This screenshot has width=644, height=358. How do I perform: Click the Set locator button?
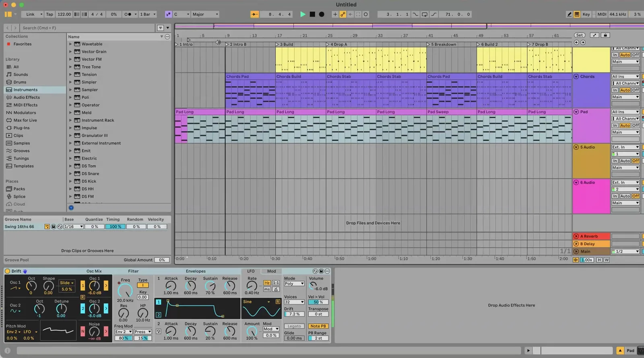click(x=579, y=35)
